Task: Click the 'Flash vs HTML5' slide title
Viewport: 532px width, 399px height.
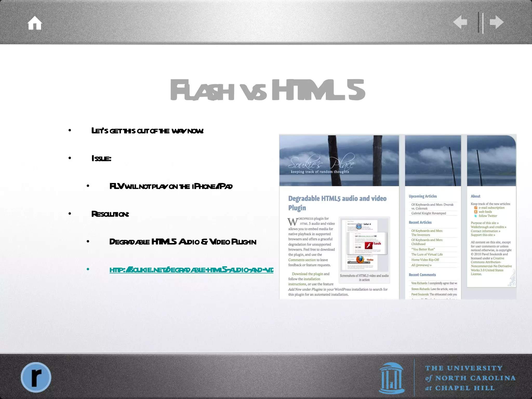Action: pos(268,90)
